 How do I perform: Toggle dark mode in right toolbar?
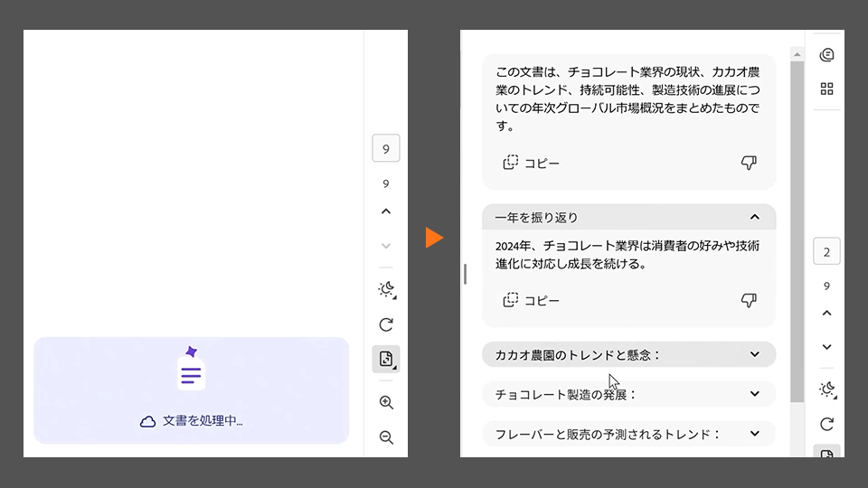(826, 389)
